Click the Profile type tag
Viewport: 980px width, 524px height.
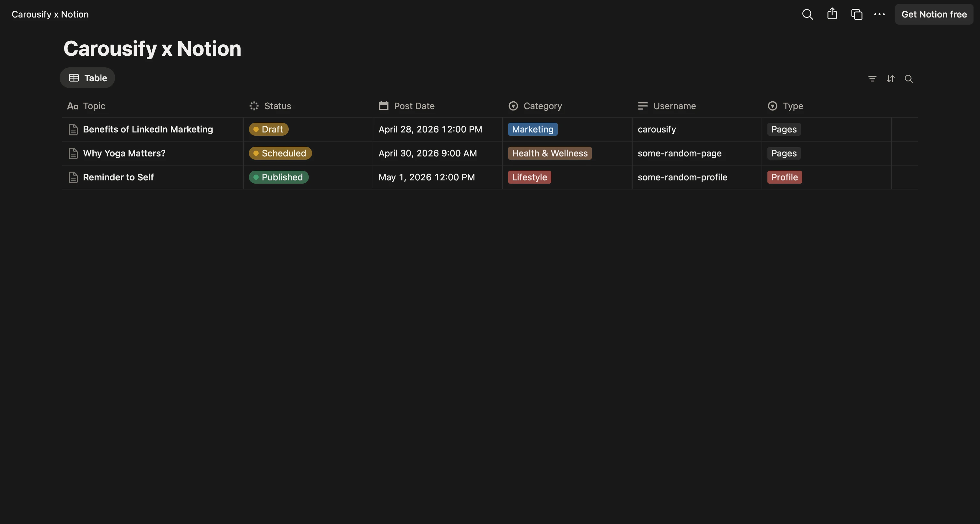pos(785,177)
